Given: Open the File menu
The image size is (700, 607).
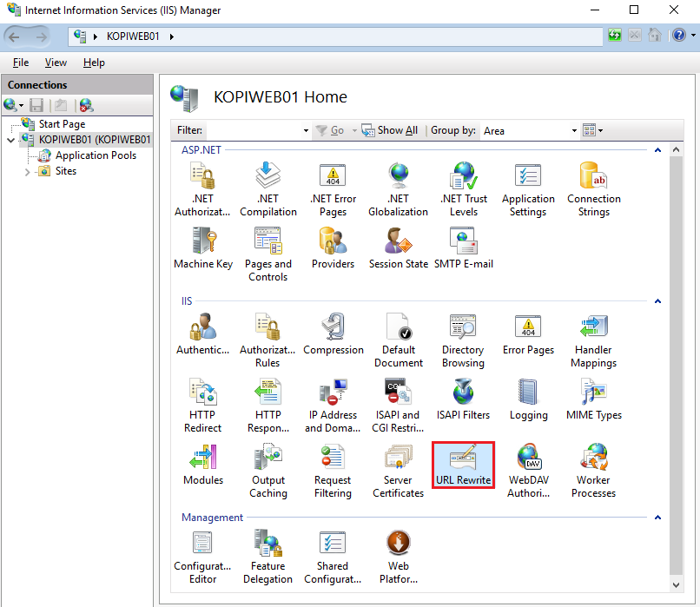Looking at the screenshot, I should 21,63.
